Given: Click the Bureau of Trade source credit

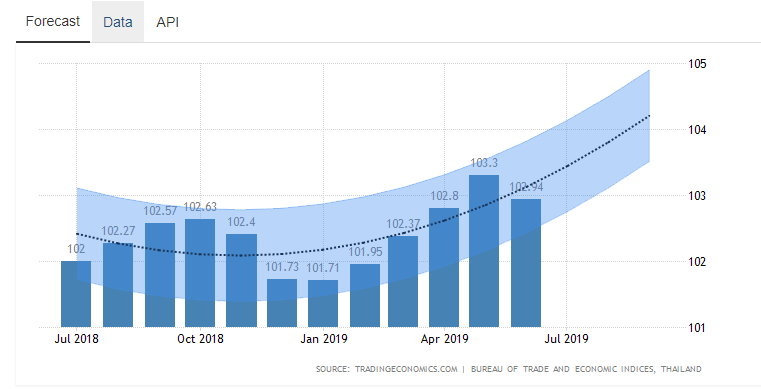Looking at the screenshot, I should click(x=586, y=369).
